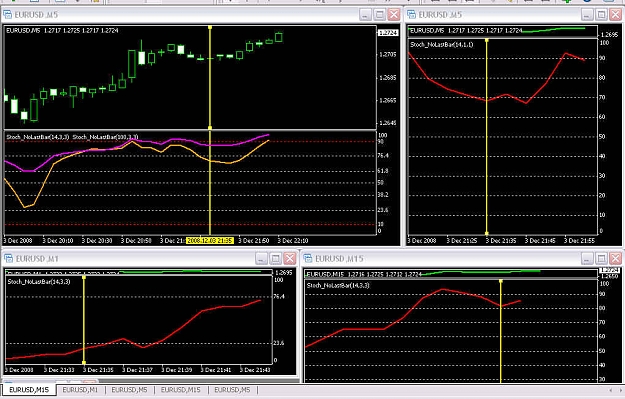
Task: Minimize the EURUSD,M1 chart window
Action: pyautogui.click(x=261, y=259)
